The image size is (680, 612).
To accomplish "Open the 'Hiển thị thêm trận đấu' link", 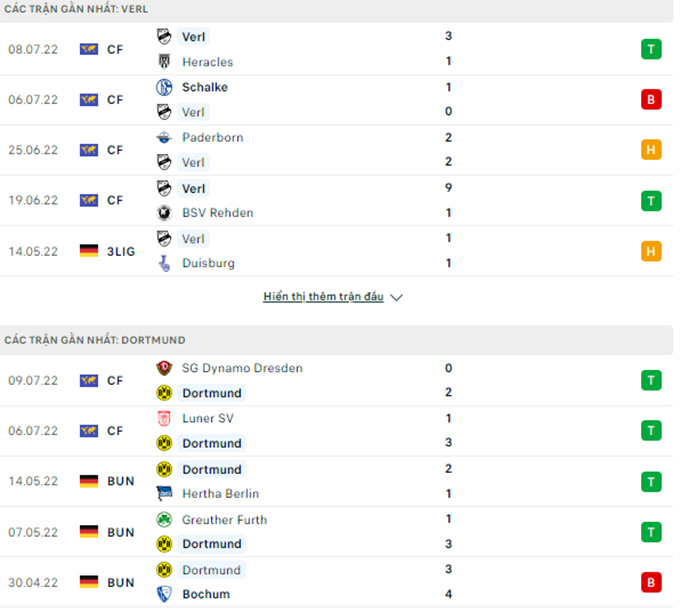I will tap(325, 298).
